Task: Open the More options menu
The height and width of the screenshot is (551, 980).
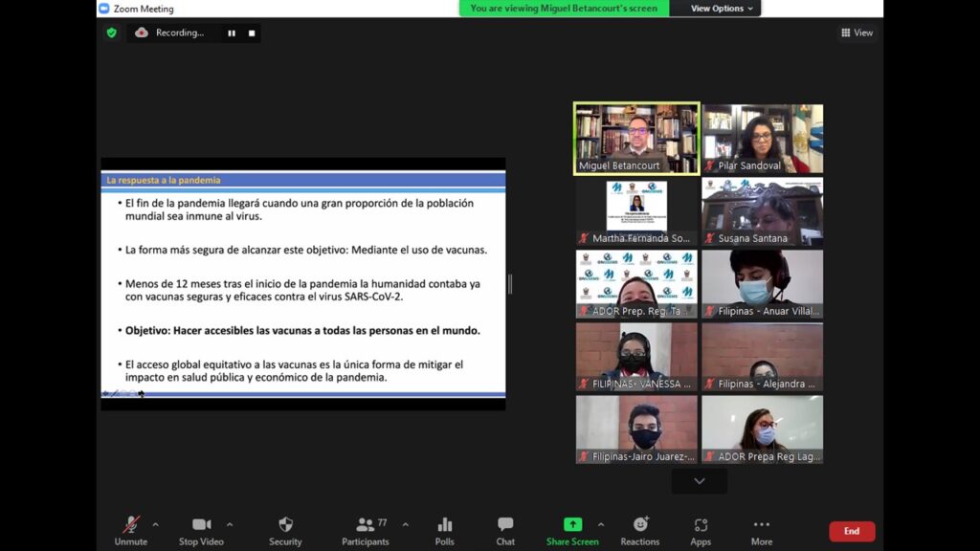Action: [761, 524]
